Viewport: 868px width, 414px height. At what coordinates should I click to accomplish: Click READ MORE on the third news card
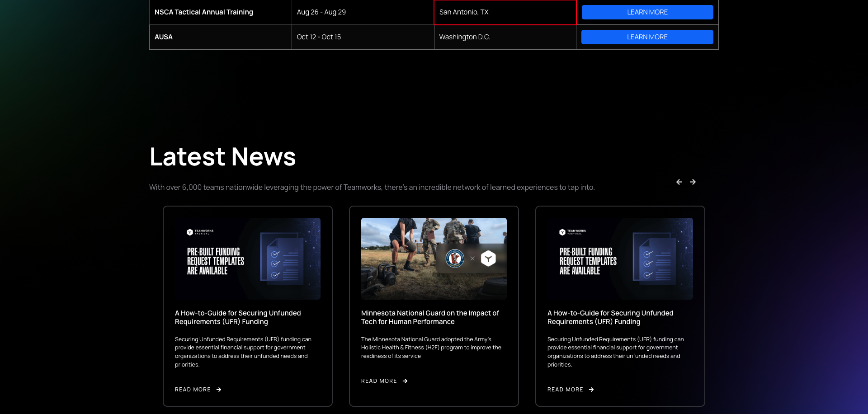click(x=565, y=390)
